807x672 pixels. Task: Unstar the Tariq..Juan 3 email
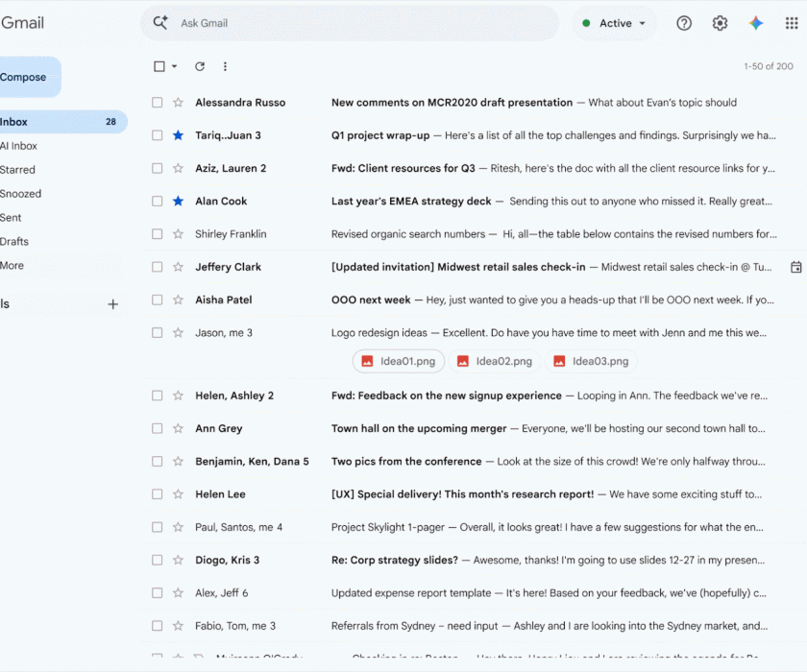178,135
